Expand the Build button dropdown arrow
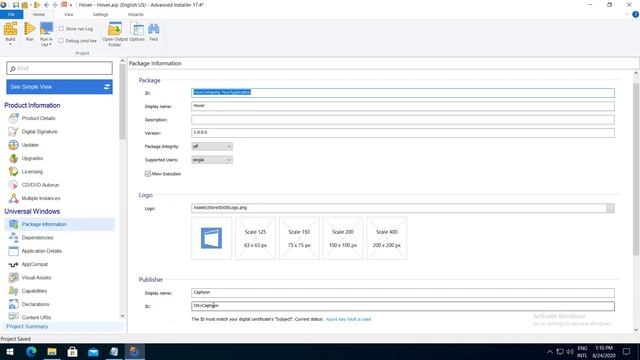Screen dimensions: 640x360 coord(10,44)
